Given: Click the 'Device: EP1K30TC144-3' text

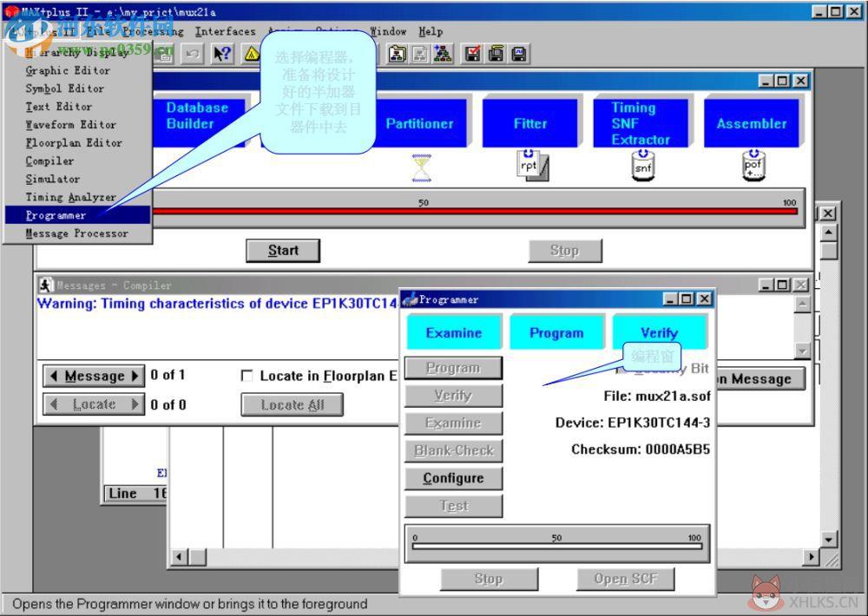Looking at the screenshot, I should (x=632, y=423).
